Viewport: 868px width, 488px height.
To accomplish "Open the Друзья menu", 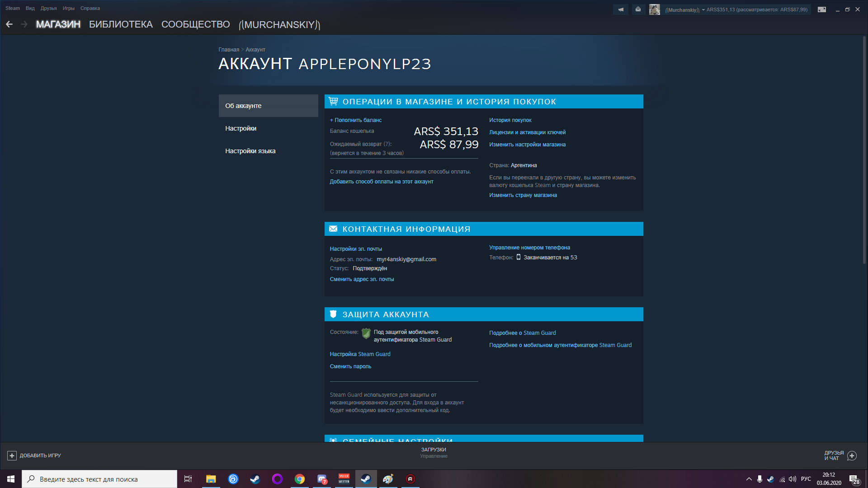I will coord(48,8).
